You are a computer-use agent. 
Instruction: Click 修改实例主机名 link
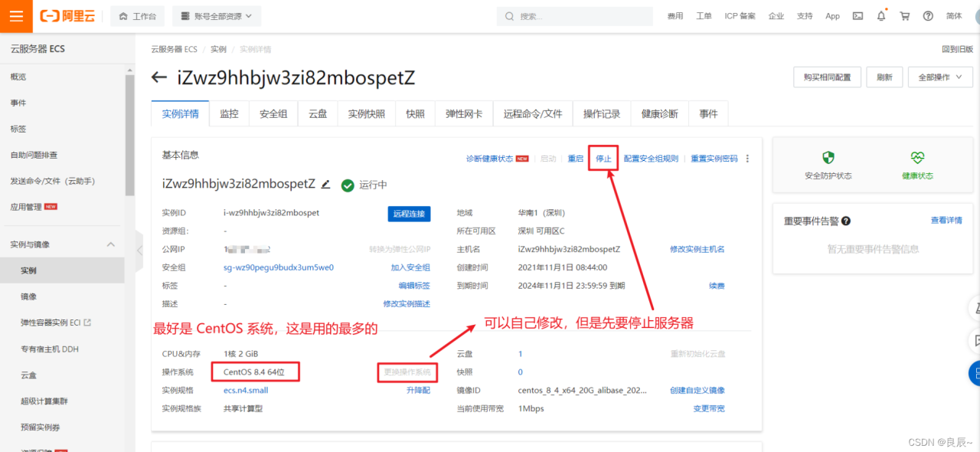click(697, 249)
